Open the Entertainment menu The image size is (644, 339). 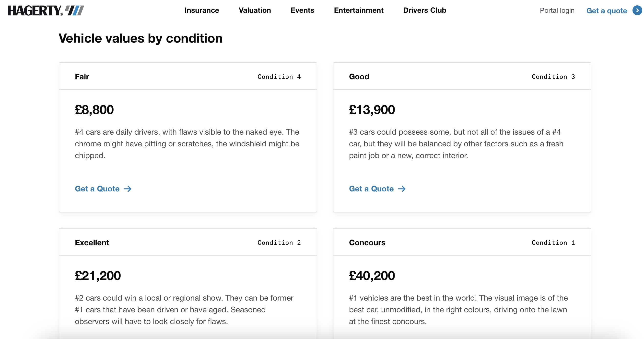358,10
